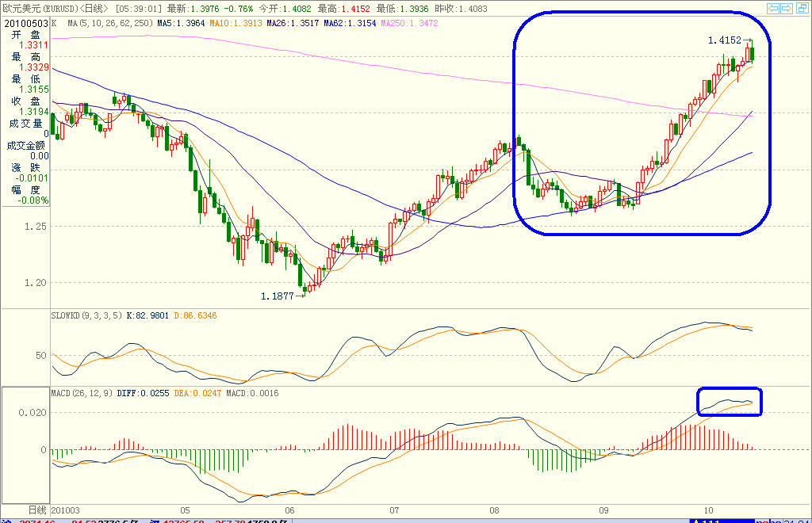Click the left arrow previous-chart icon

coord(773,8)
